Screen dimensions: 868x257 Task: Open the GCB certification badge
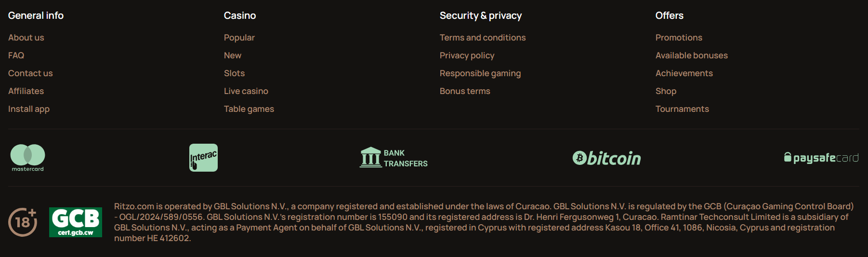(x=76, y=222)
